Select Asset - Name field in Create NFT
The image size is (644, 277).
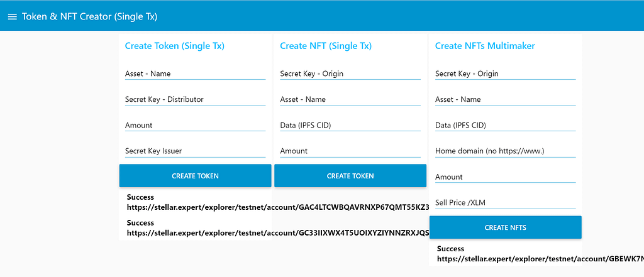(350, 99)
